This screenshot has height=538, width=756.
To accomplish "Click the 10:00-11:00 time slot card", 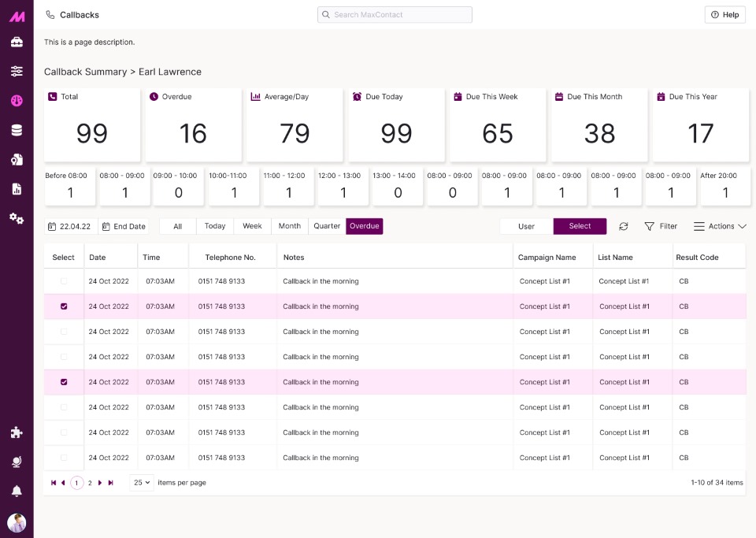I will click(234, 187).
